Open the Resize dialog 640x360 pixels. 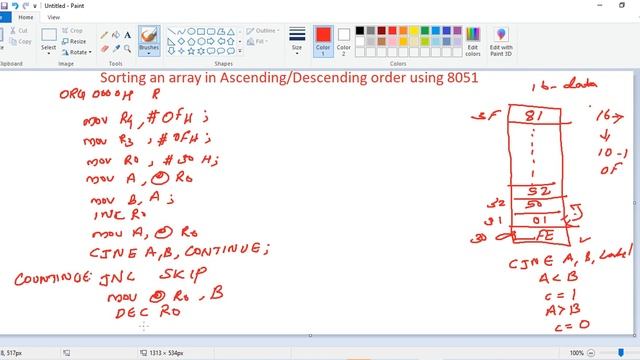tap(74, 41)
